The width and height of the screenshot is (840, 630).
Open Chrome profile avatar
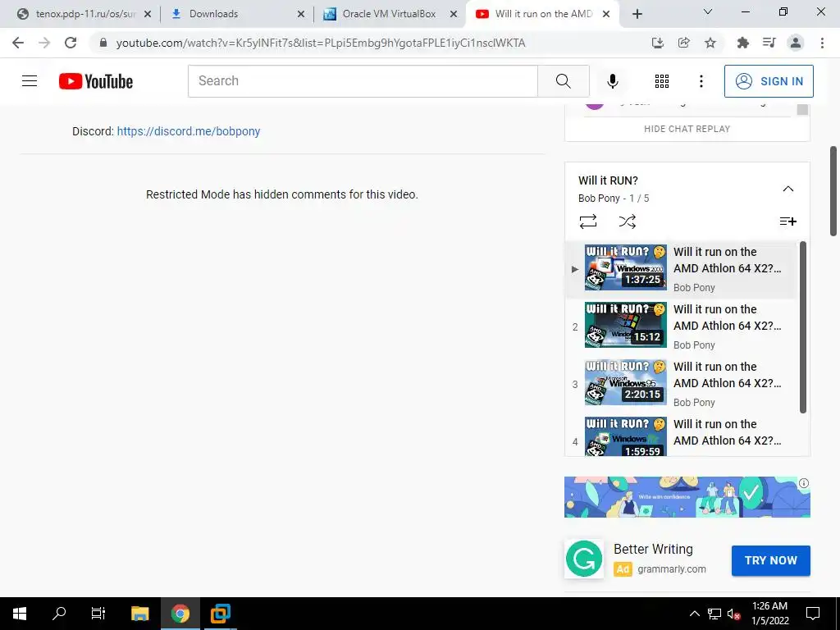coord(796,43)
